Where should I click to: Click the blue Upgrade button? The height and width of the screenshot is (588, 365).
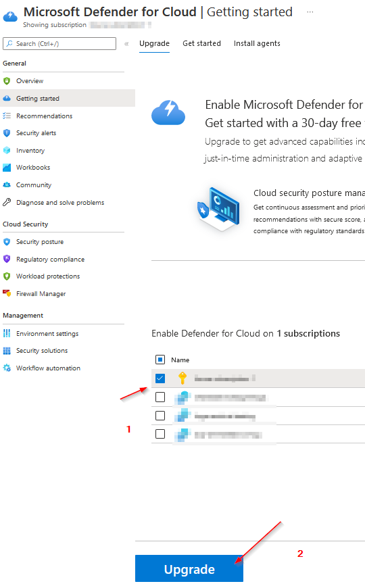(x=189, y=568)
